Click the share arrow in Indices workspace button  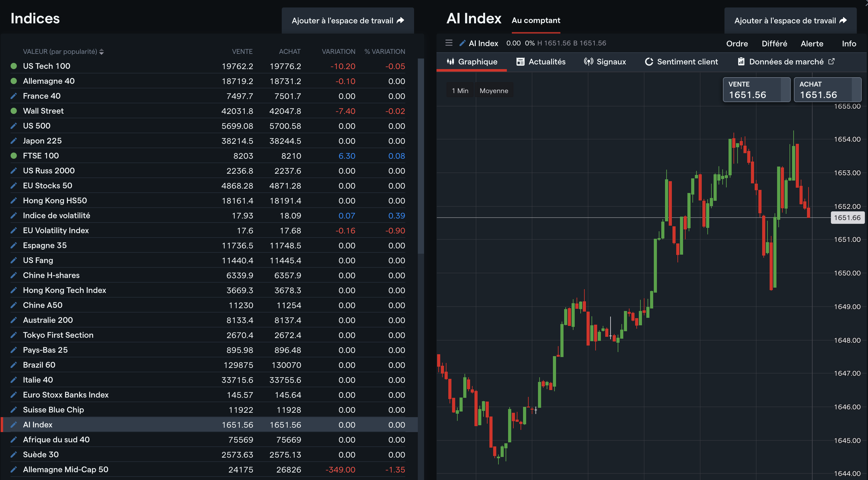pyautogui.click(x=400, y=21)
